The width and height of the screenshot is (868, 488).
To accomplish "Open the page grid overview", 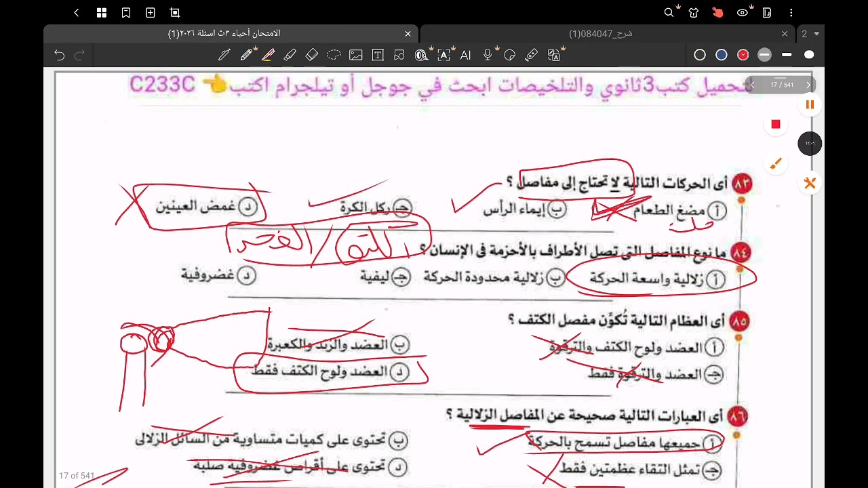I will click(102, 13).
